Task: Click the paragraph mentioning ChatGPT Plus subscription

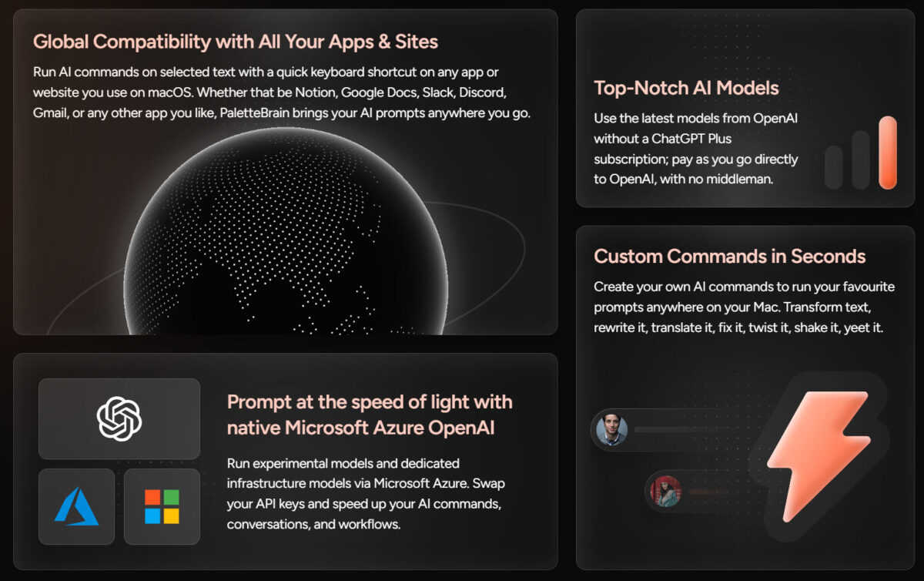Action: (695, 149)
